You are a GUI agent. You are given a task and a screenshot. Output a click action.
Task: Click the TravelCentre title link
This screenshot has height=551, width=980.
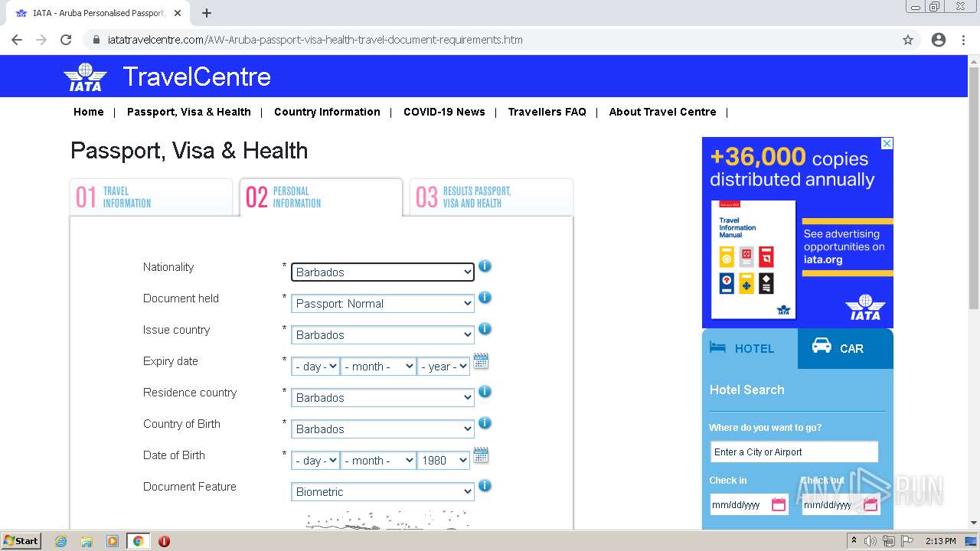point(197,77)
